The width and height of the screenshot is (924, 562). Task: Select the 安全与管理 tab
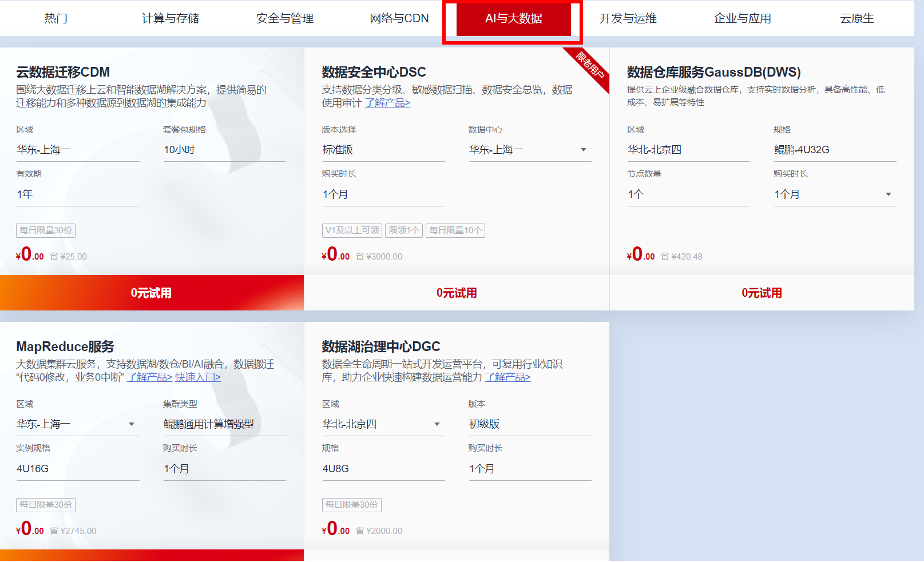284,18
